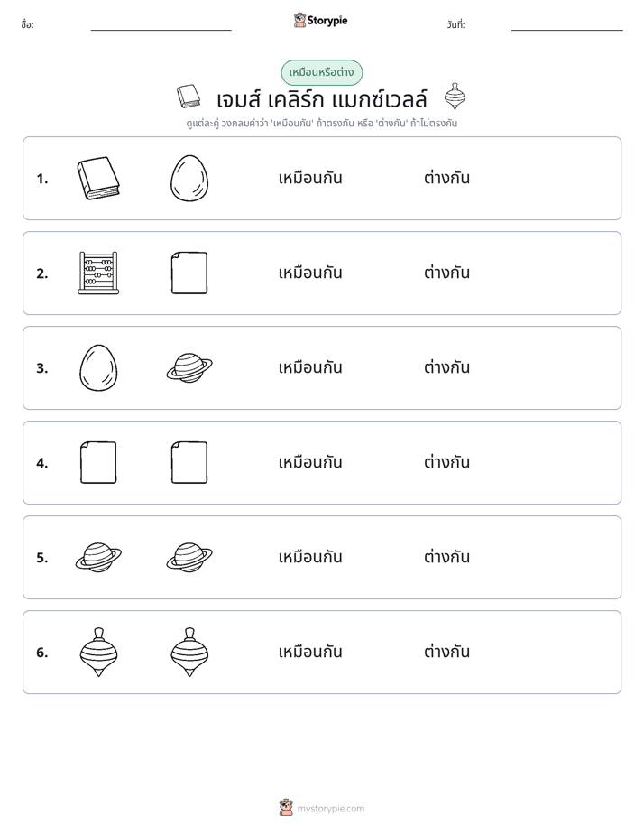Select ต่างกัน for row 1
Screen dimensions: 644x834
tap(446, 178)
